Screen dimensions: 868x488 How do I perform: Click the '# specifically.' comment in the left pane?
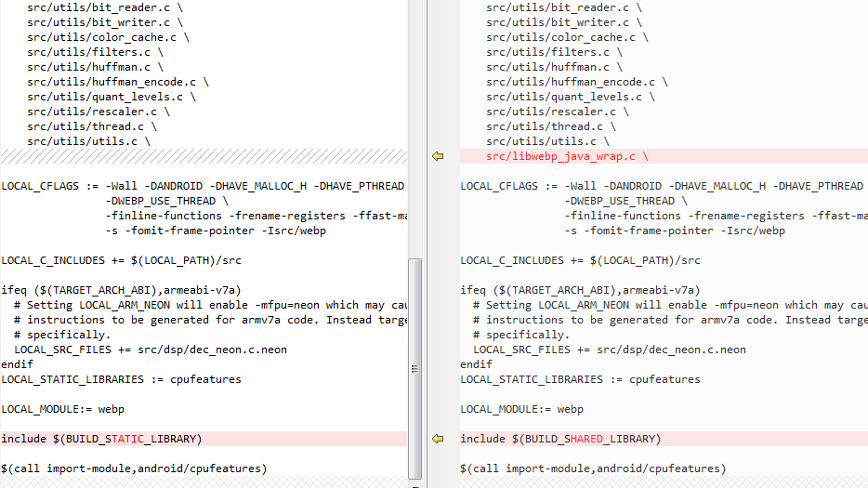(x=62, y=336)
